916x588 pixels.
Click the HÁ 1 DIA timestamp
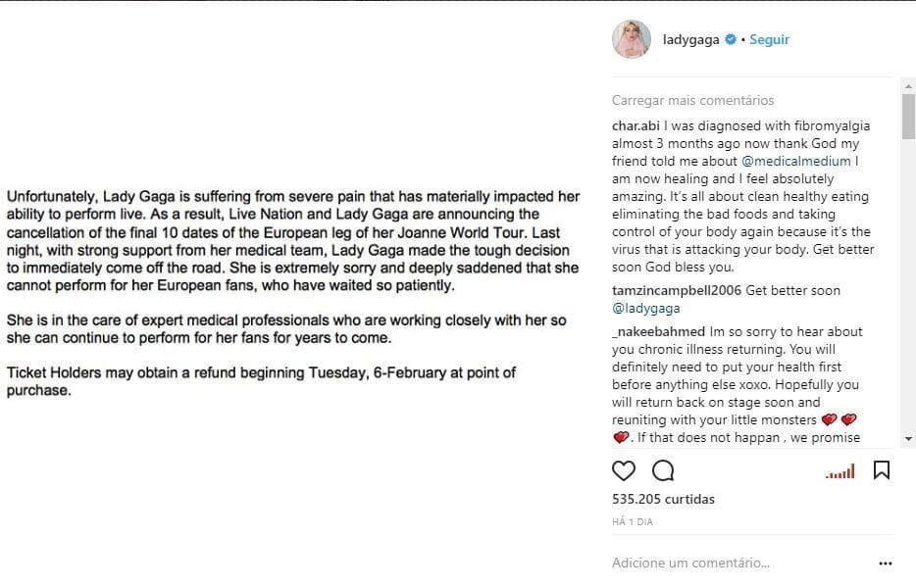(632, 521)
